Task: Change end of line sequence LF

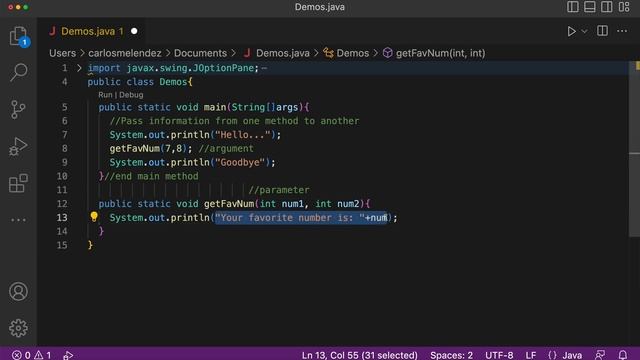Action: [531, 355]
